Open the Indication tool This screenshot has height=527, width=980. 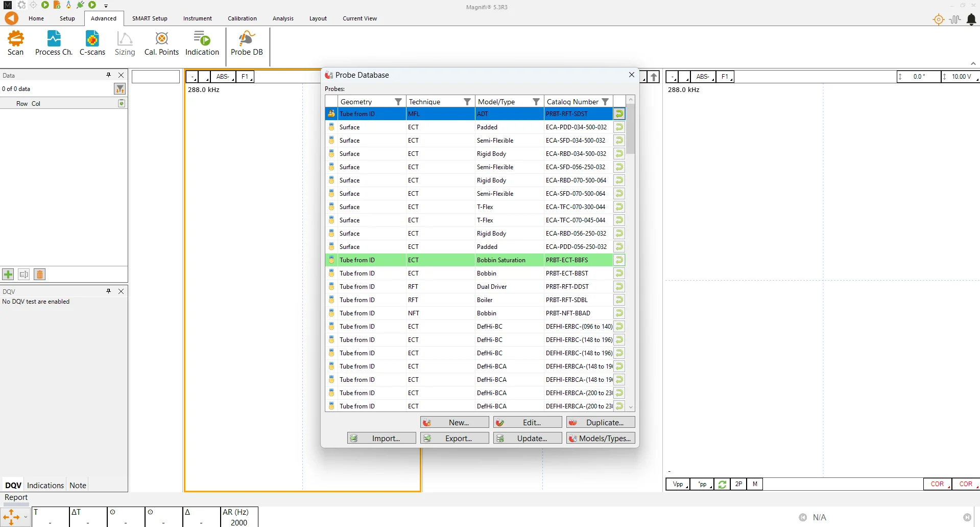point(202,43)
